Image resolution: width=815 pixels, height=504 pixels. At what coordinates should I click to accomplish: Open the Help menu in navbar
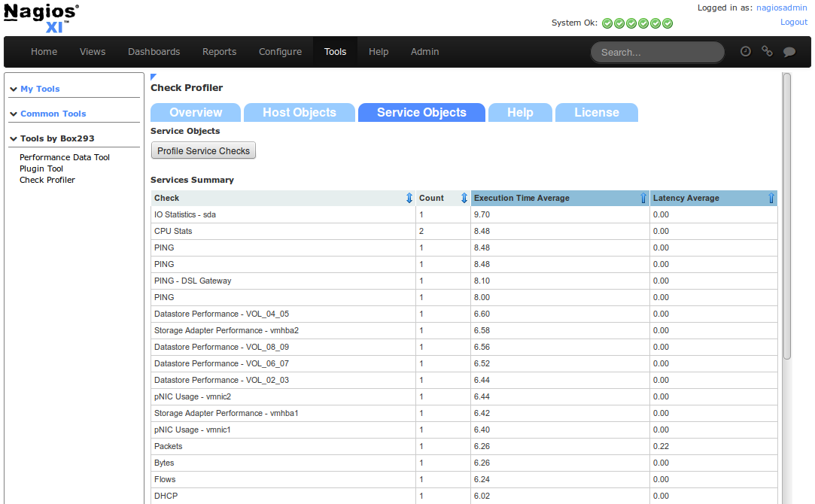379,51
